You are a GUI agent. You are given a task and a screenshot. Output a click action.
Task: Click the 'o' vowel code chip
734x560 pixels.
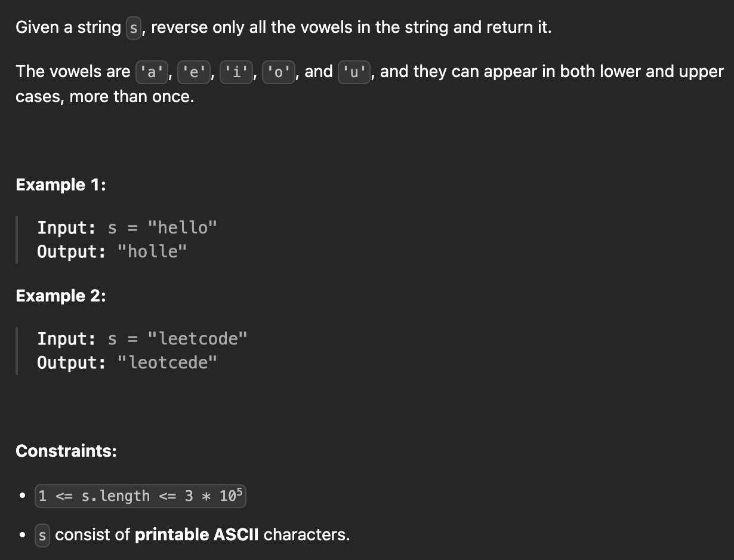[279, 72]
